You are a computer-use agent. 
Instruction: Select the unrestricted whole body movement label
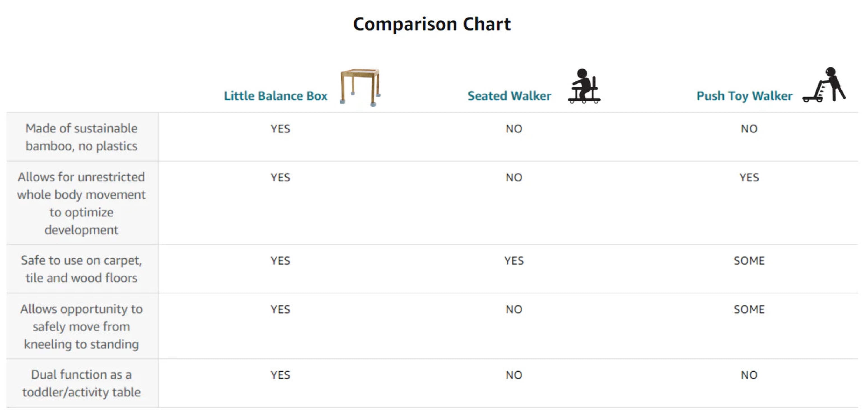pos(81,203)
